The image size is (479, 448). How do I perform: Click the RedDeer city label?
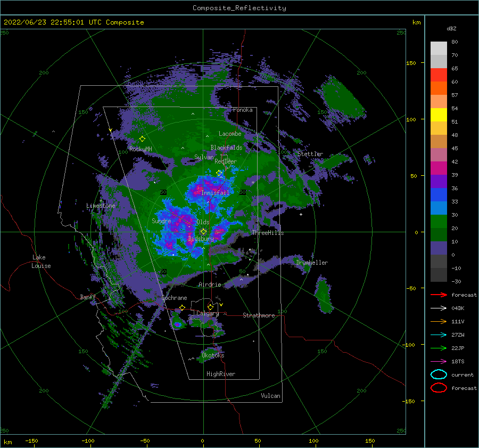pyautogui.click(x=226, y=161)
